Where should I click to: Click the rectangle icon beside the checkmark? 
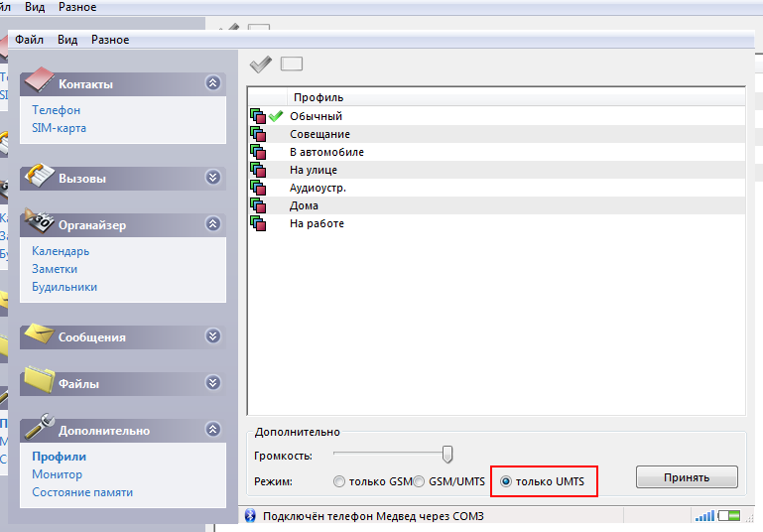(292, 65)
